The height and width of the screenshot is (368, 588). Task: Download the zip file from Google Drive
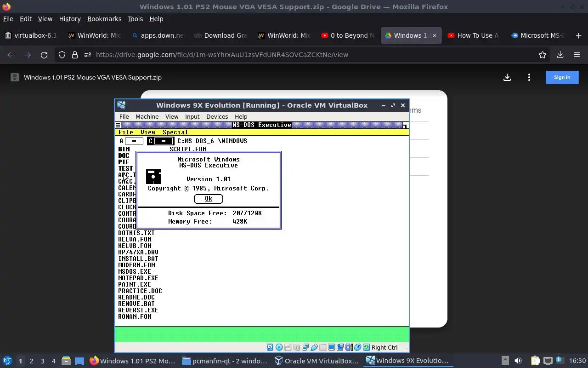point(507,77)
